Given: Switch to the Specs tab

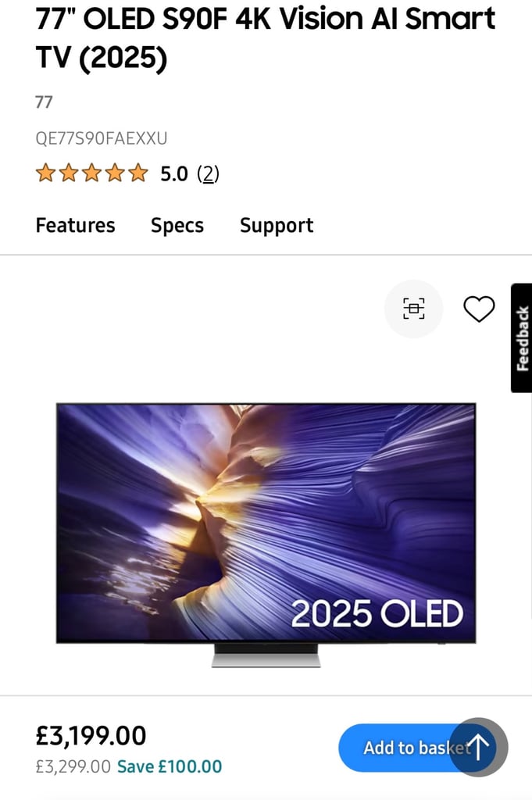Looking at the screenshot, I should tap(177, 226).
